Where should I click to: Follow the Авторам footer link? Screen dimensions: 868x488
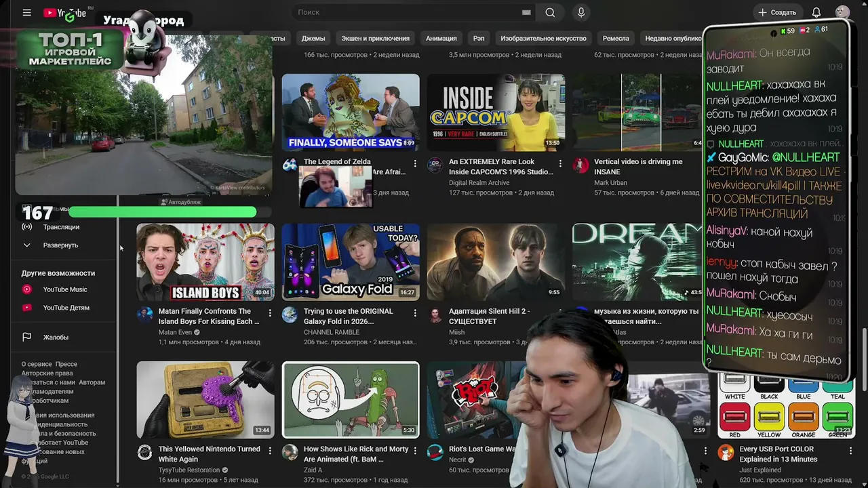click(x=92, y=382)
